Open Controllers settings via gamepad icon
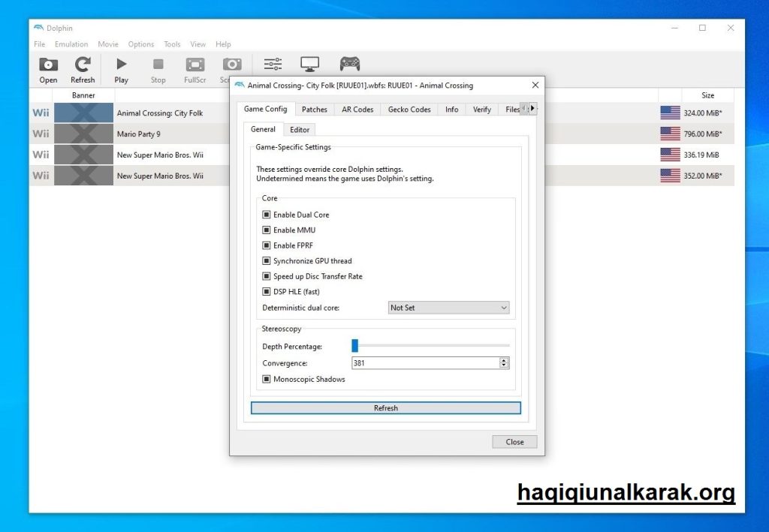This screenshot has width=769, height=532. pos(350,64)
